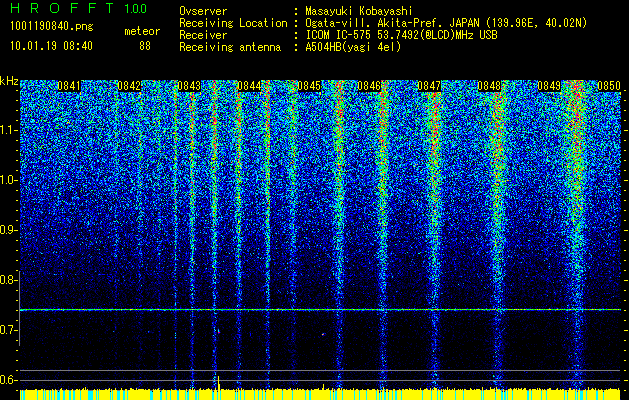
Task: Select the 0.7 frequency axis label
Action: (9, 330)
